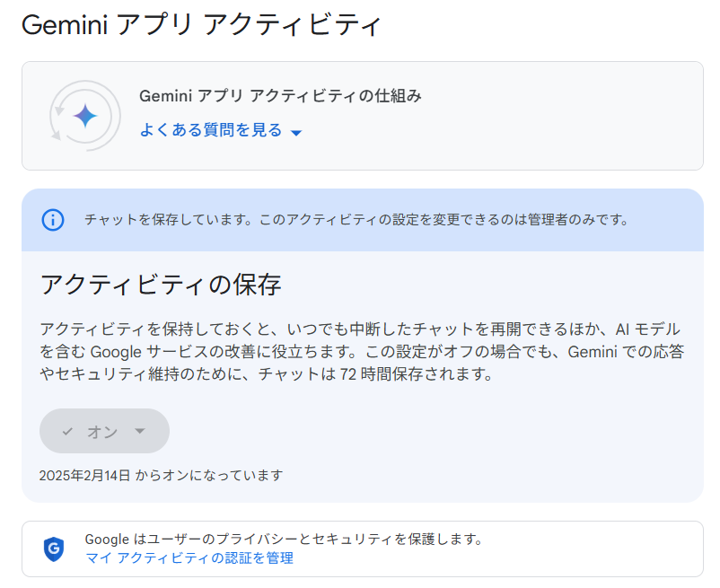
Task: Click the Gemini アプリ アクティビティの仕組み heading
Action: 280,96
